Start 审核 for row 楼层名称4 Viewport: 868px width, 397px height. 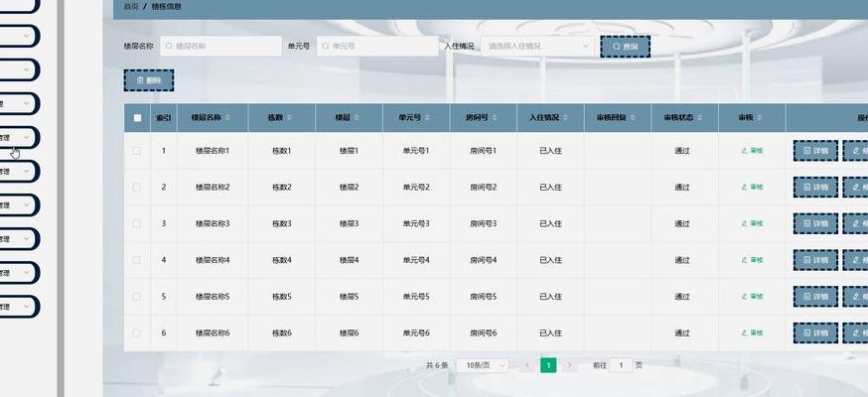752,260
